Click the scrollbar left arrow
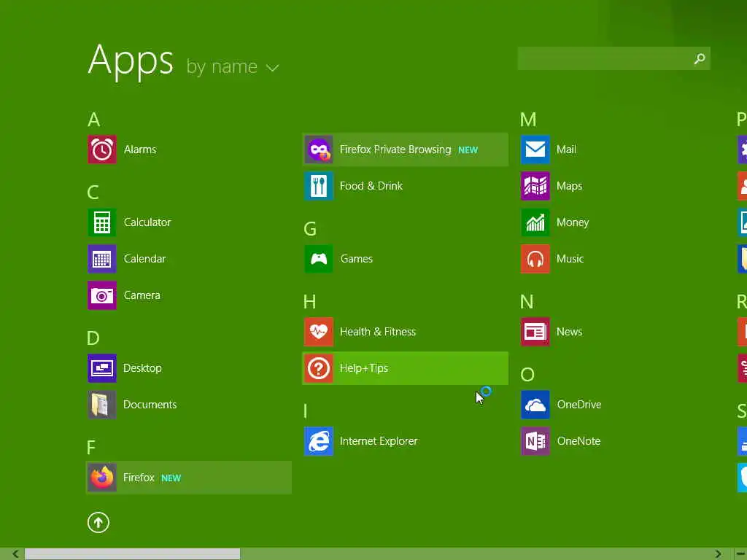Image resolution: width=747 pixels, height=560 pixels. [15, 554]
